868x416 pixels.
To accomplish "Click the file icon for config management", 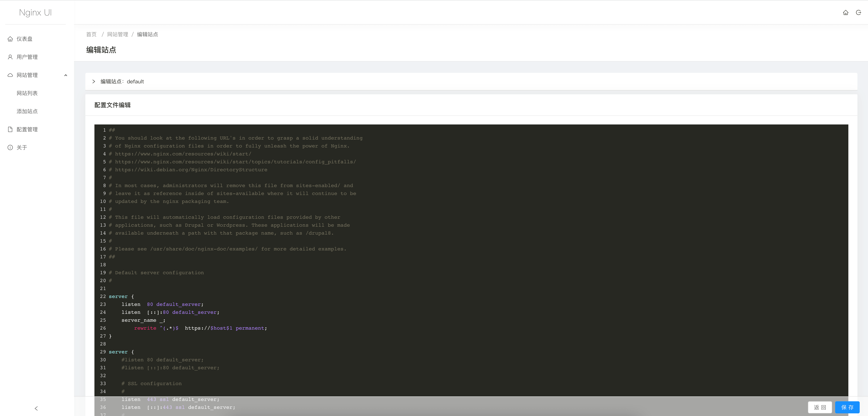I will click(10, 130).
